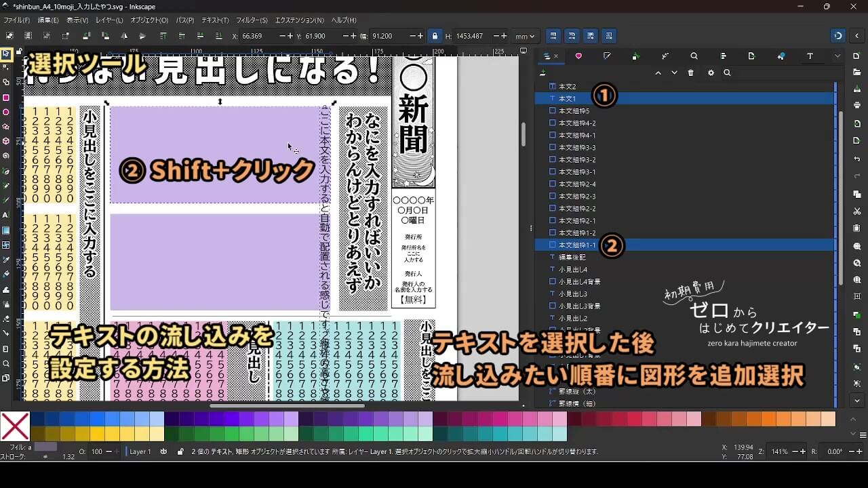Add a new layer in the panel
The height and width of the screenshot is (488, 868).
pyautogui.click(x=542, y=73)
